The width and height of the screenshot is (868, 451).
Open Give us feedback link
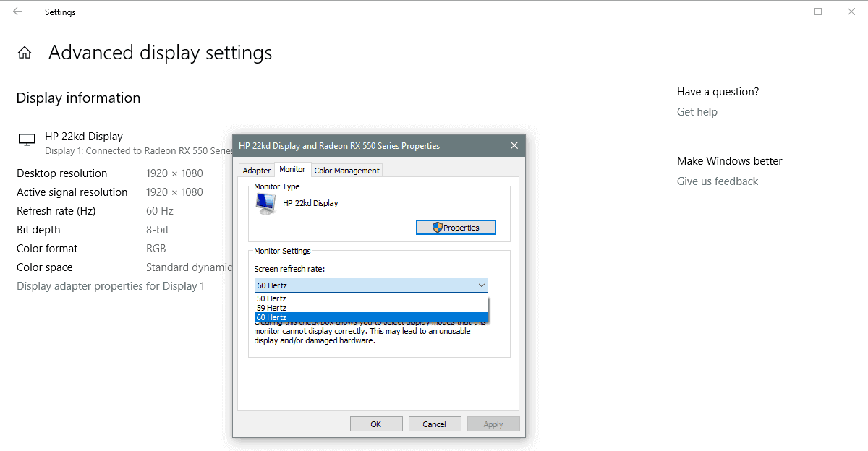pyautogui.click(x=718, y=181)
